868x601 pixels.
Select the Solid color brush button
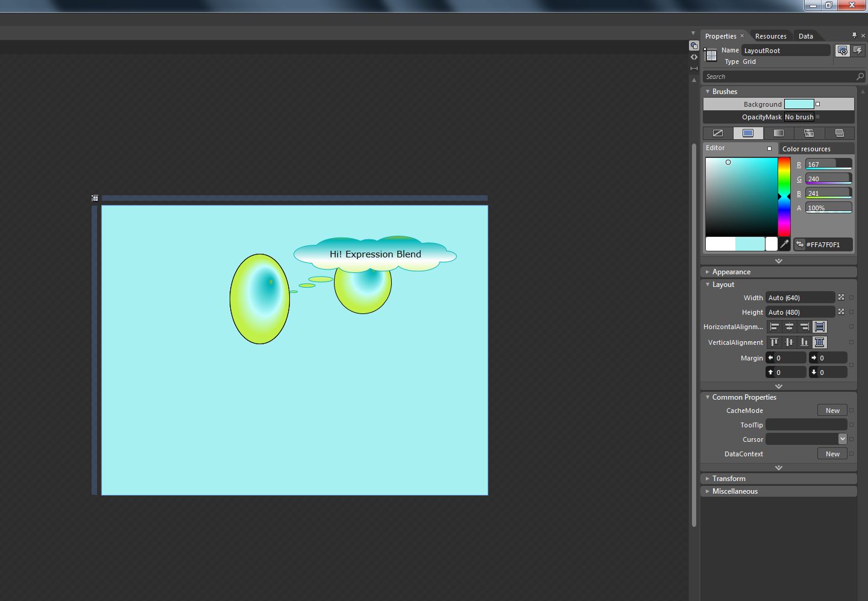(x=748, y=133)
